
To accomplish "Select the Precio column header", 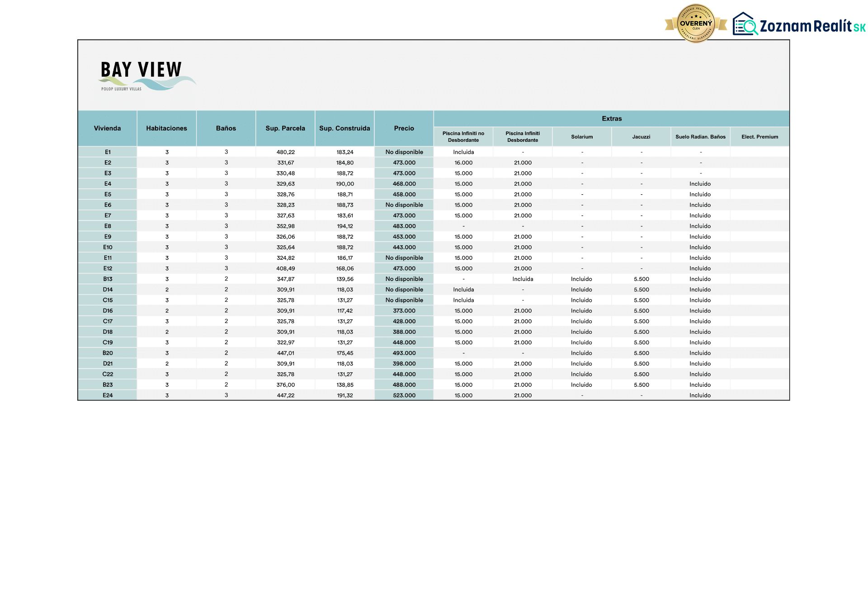I will 404,128.
